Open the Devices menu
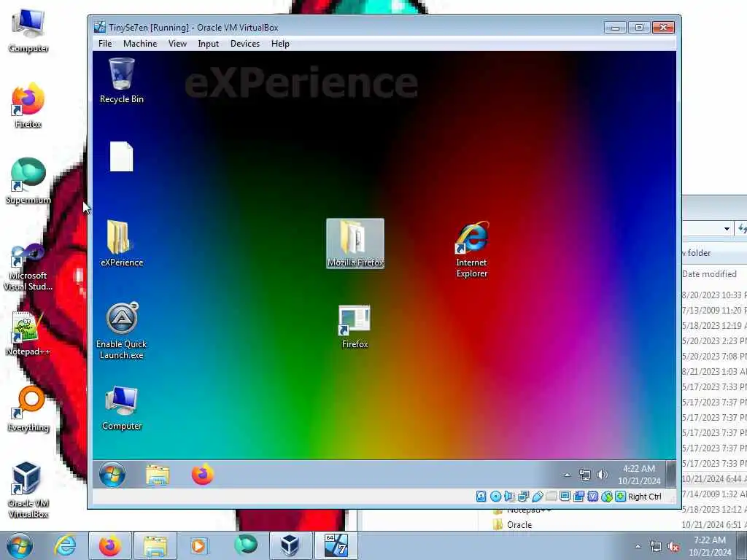The height and width of the screenshot is (560, 747). pyautogui.click(x=245, y=43)
